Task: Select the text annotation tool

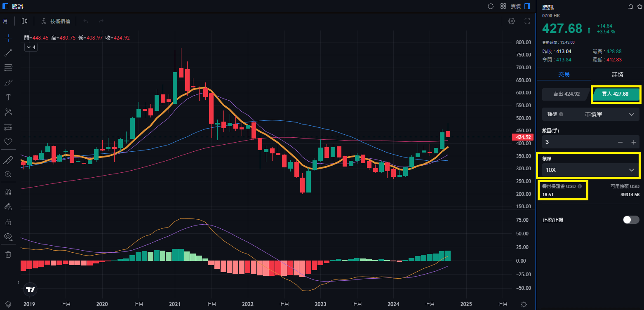Action: point(8,97)
